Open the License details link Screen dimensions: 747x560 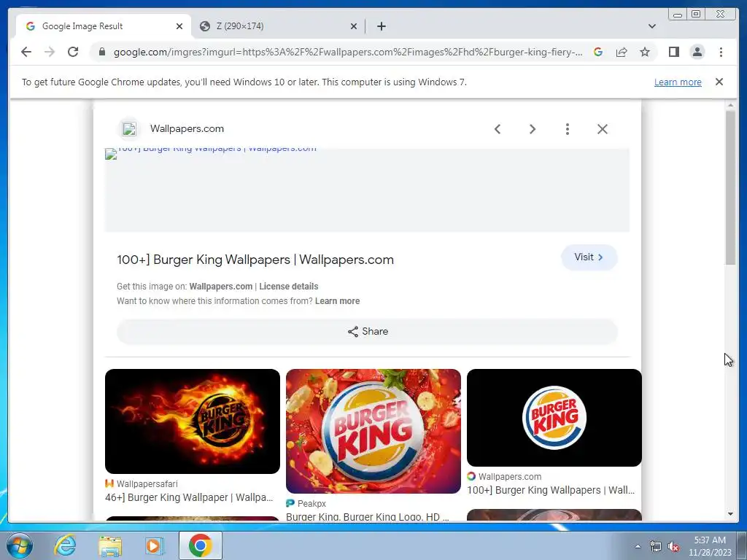(289, 286)
